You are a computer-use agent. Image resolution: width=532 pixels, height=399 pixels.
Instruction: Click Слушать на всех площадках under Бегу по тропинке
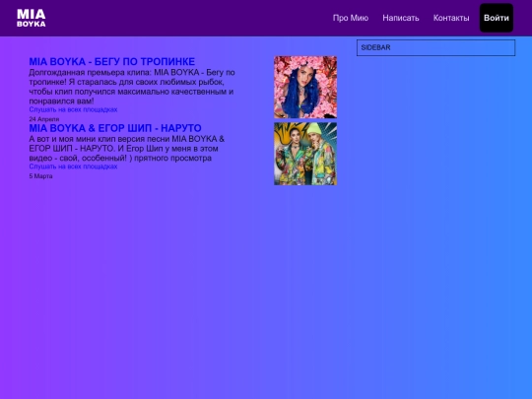click(x=73, y=109)
